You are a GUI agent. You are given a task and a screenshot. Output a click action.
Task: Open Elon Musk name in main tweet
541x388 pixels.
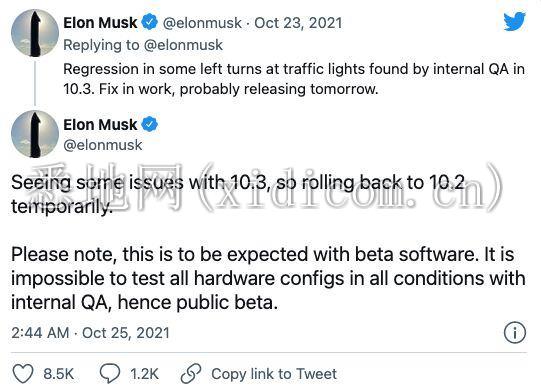(x=100, y=125)
